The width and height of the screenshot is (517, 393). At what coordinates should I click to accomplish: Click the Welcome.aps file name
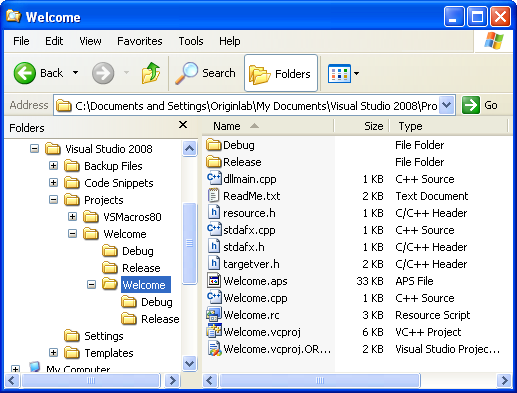pyautogui.click(x=255, y=281)
